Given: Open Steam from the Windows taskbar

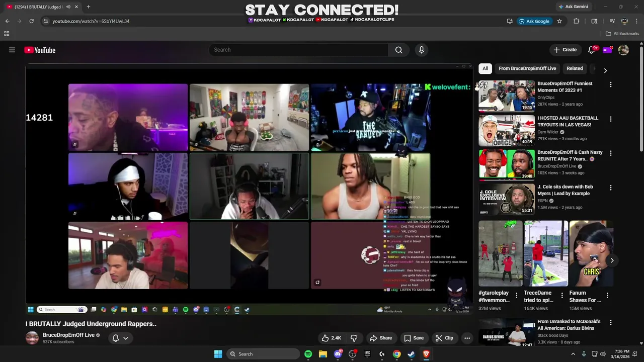Looking at the screenshot, I should pyautogui.click(x=411, y=354).
